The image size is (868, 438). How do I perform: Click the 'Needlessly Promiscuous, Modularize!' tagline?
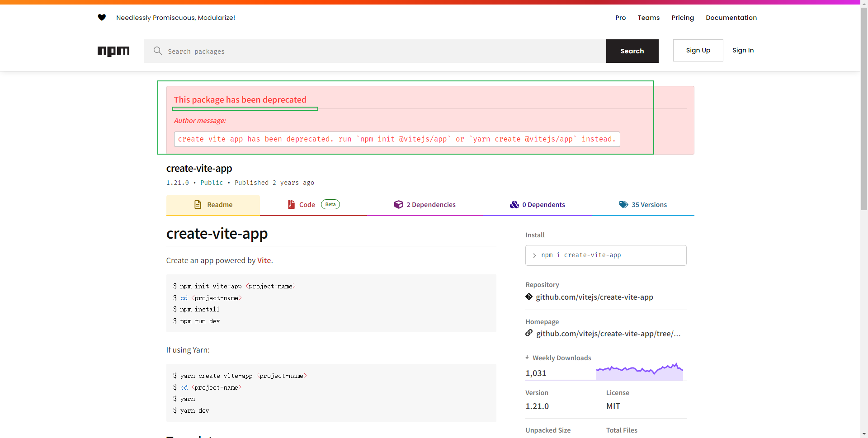tap(175, 18)
